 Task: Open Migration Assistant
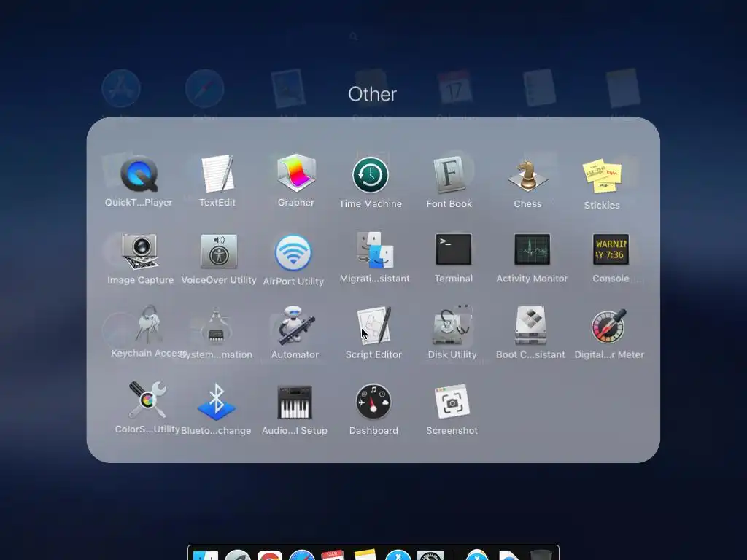tap(375, 250)
